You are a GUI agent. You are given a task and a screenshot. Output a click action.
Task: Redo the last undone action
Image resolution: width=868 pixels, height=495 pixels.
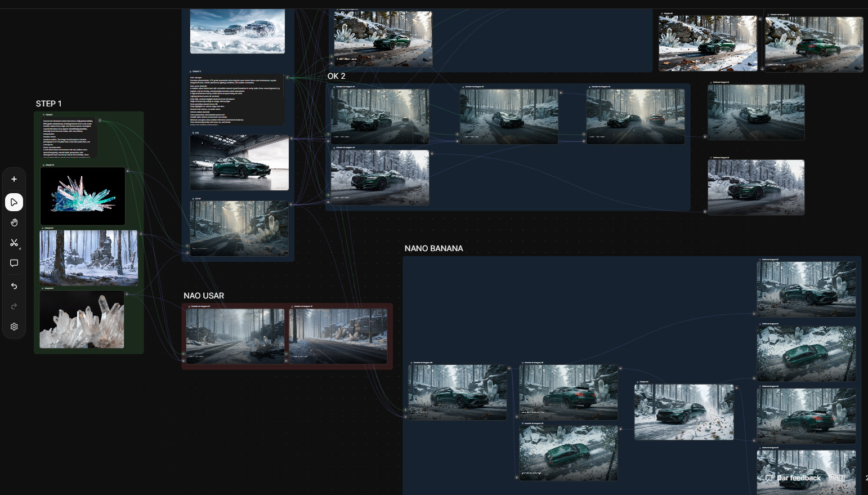point(14,306)
